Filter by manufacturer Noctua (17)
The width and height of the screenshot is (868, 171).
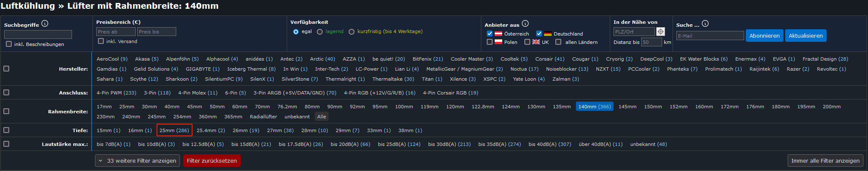524,69
